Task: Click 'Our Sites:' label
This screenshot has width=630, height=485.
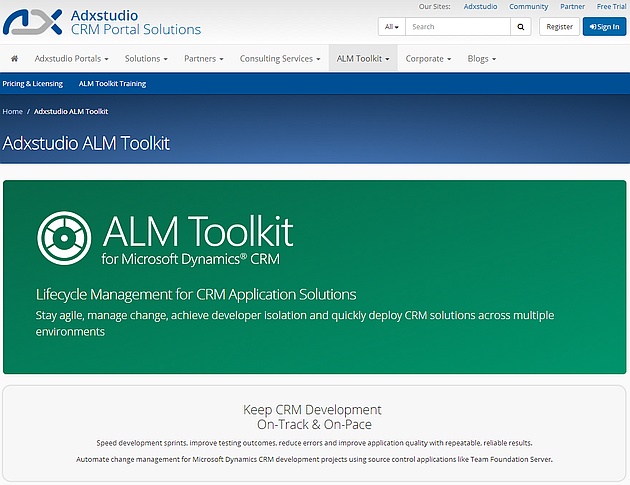Action: (434, 6)
